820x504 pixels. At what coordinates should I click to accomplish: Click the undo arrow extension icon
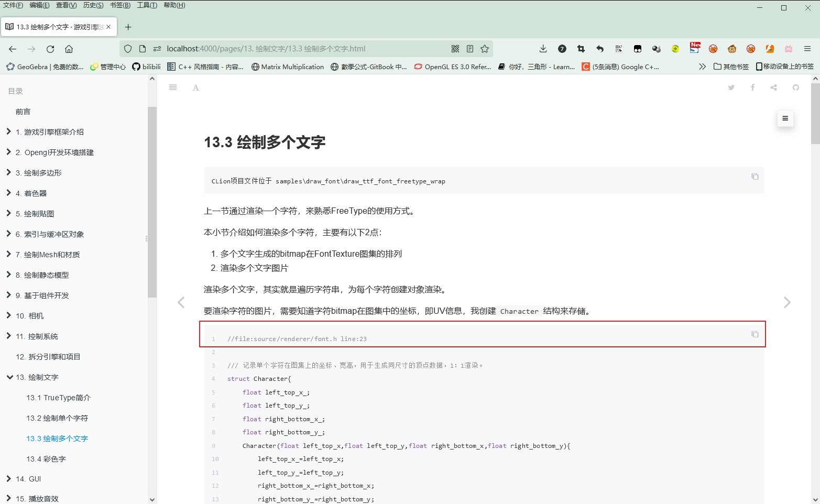(600, 49)
